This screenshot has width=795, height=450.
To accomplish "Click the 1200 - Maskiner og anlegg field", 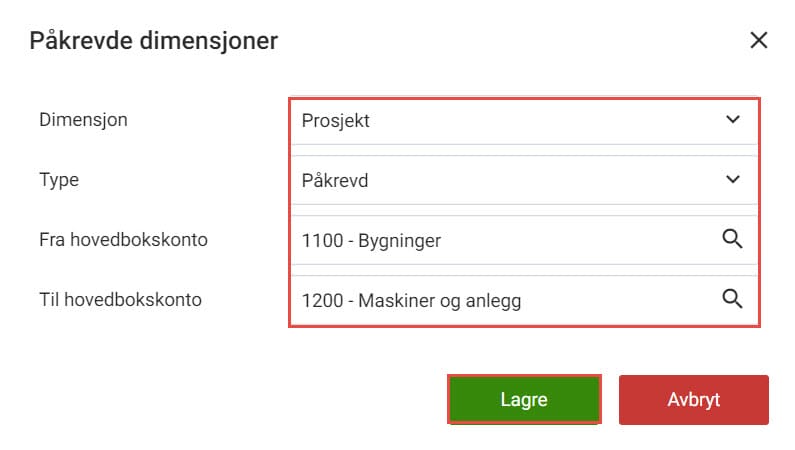I will point(524,300).
